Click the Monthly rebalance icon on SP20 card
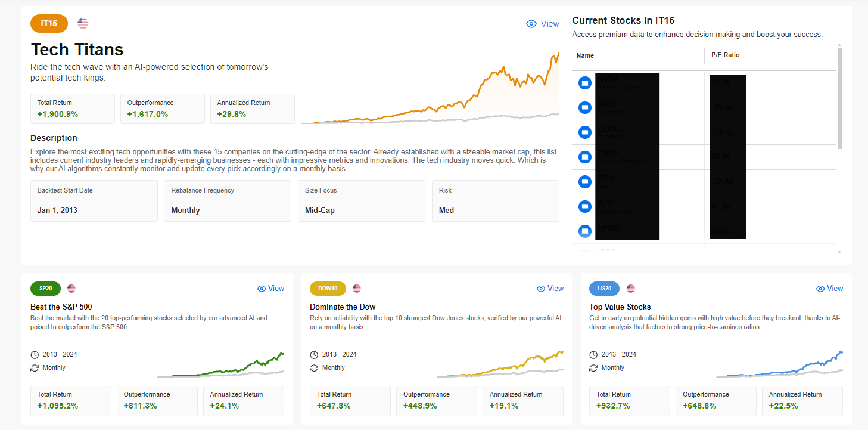Image resolution: width=868 pixels, height=430 pixels. click(x=35, y=367)
